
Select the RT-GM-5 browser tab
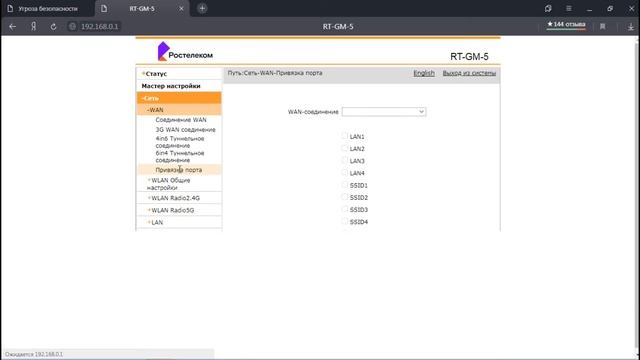coord(142,9)
